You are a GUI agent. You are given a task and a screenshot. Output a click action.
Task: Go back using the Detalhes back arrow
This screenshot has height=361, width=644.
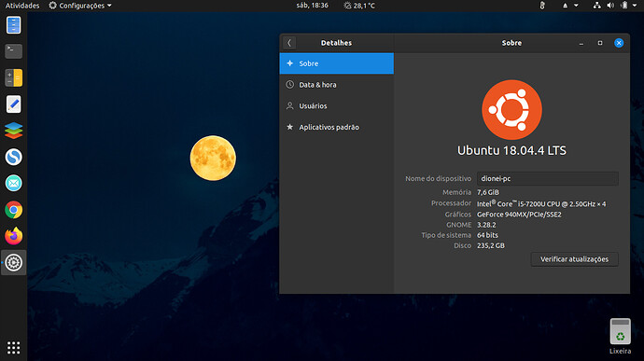click(289, 43)
